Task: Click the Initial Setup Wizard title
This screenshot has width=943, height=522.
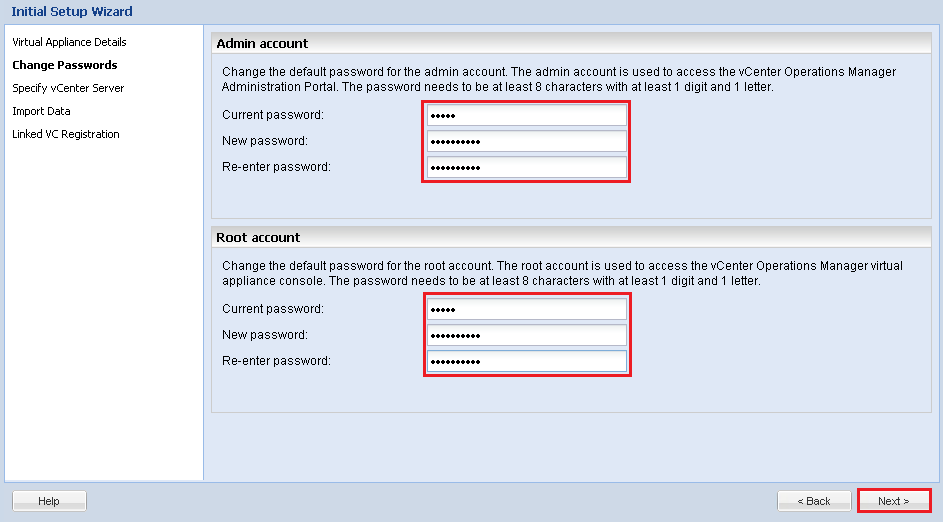Action: pos(72,11)
